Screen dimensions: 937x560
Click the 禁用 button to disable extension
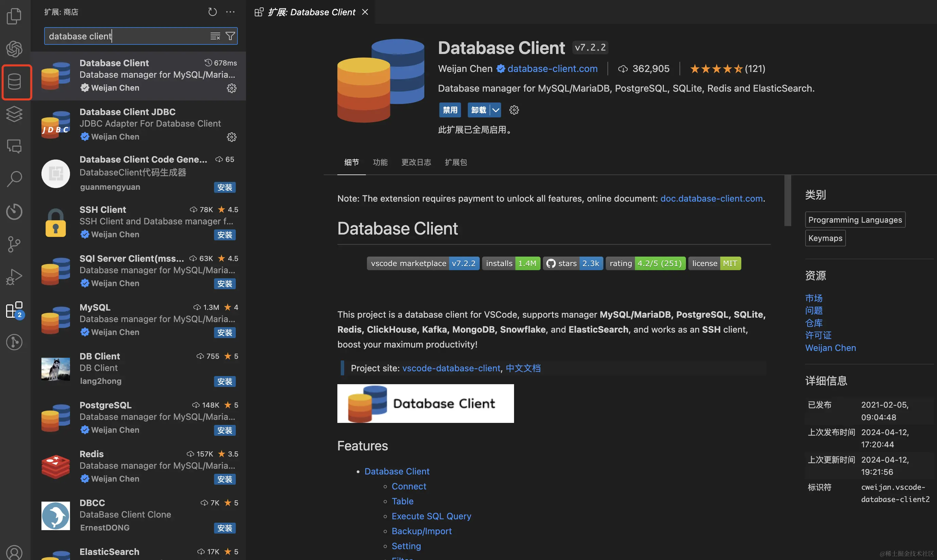[x=449, y=110]
